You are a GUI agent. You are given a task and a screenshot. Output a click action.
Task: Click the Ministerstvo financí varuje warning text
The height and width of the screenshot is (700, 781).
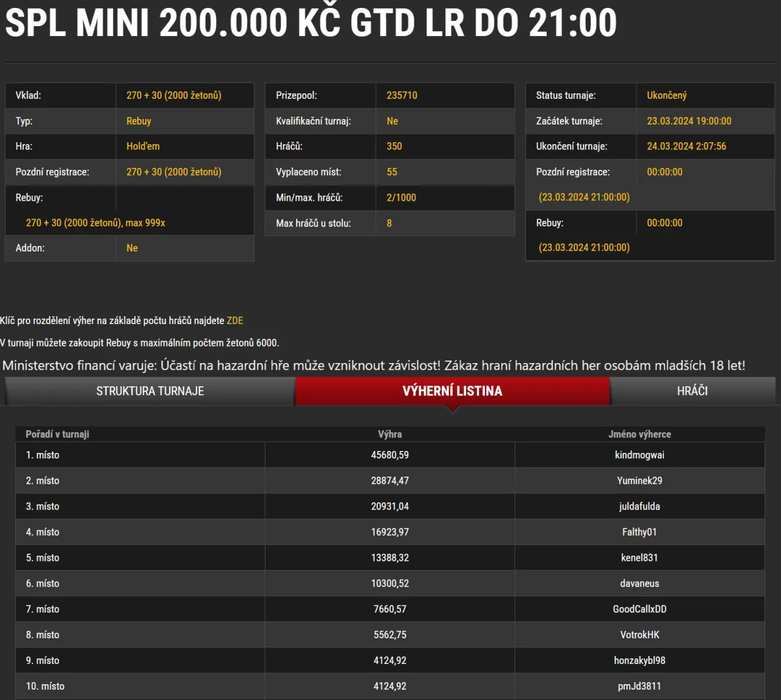pyautogui.click(x=373, y=366)
